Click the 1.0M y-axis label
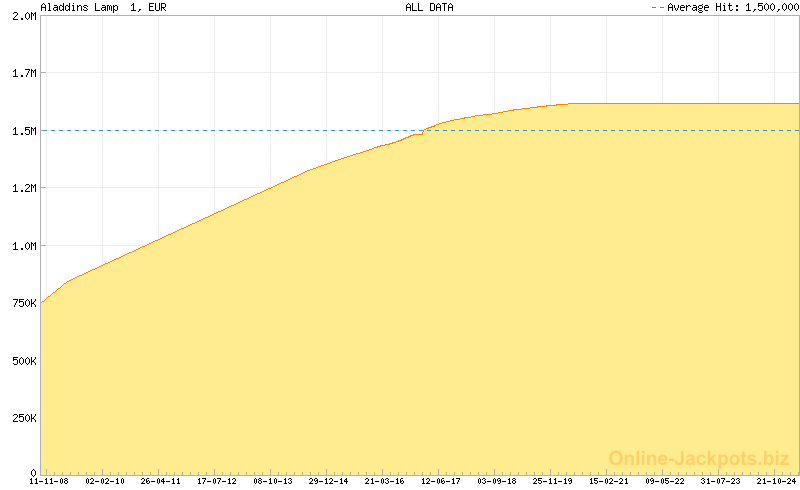The height and width of the screenshot is (490, 800). (x=22, y=246)
